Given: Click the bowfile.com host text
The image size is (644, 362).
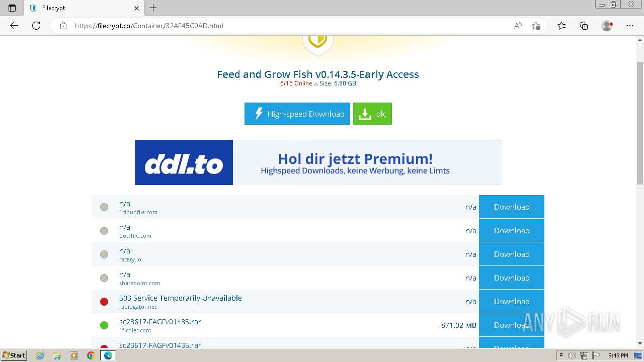Looking at the screenshot, I should [135, 236].
